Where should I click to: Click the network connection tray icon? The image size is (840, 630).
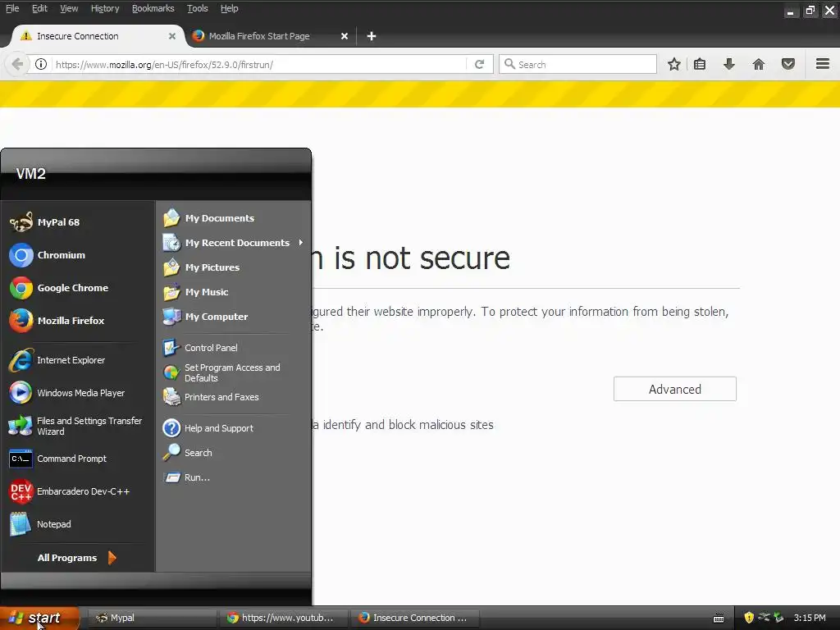click(764, 617)
